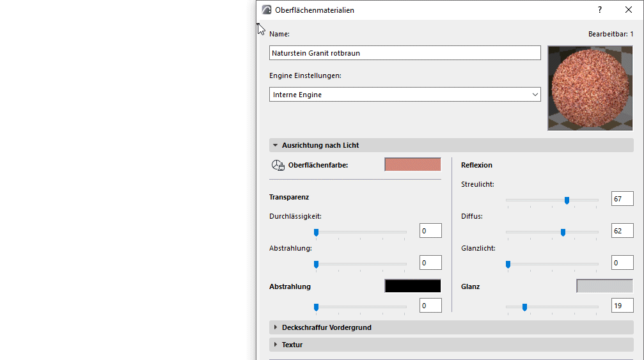
Task: Click the ArchiCAD icon in the dialog title bar
Action: (267, 10)
